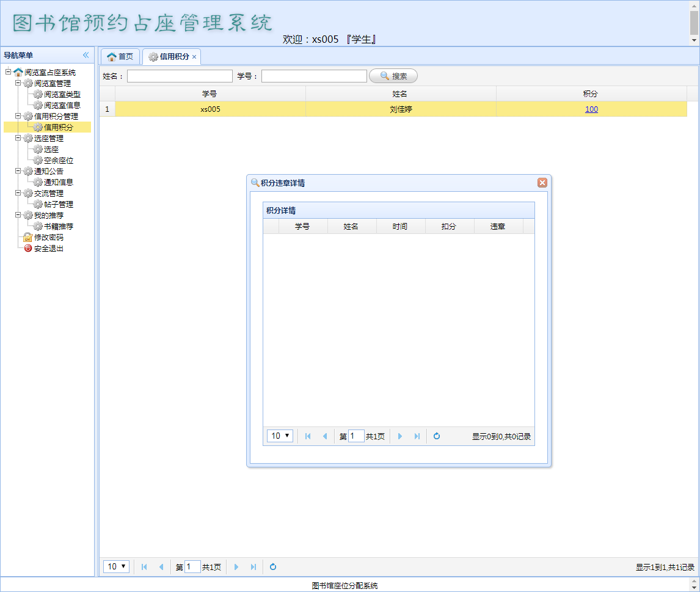
Task: Go to next page in main pager
Action: 236,567
